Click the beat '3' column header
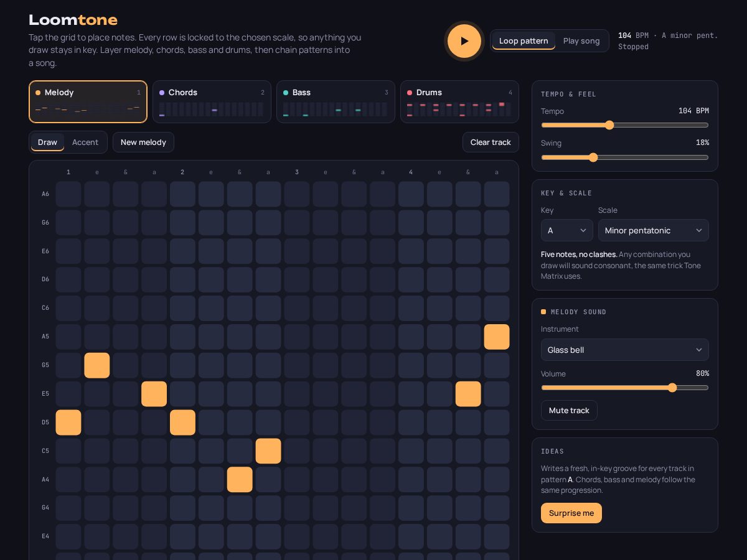Screen dimensions: 747x560 click(x=297, y=172)
